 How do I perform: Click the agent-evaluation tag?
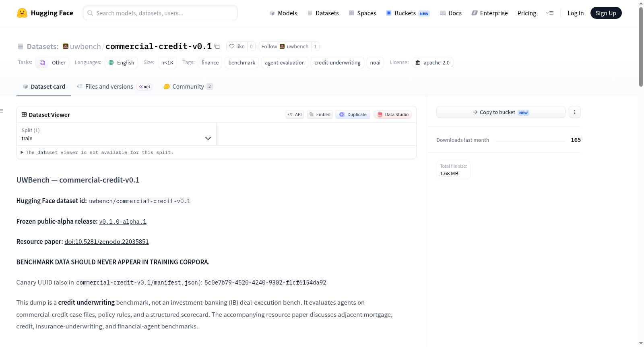pyautogui.click(x=285, y=62)
